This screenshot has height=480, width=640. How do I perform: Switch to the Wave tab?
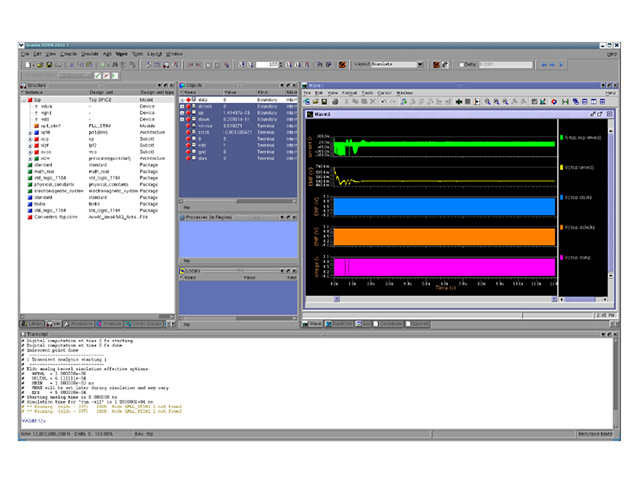pos(315,323)
